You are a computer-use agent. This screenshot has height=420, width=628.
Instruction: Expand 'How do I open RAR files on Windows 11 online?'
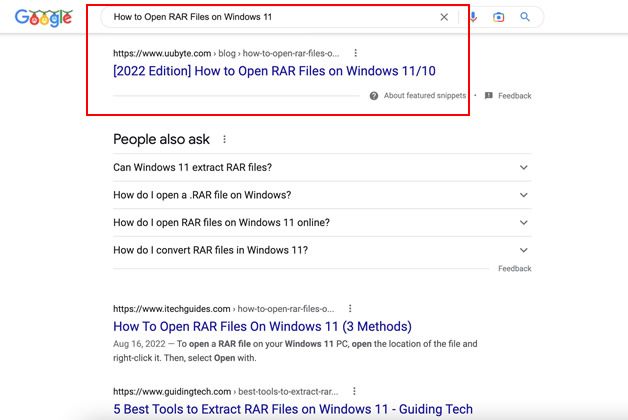(322, 223)
